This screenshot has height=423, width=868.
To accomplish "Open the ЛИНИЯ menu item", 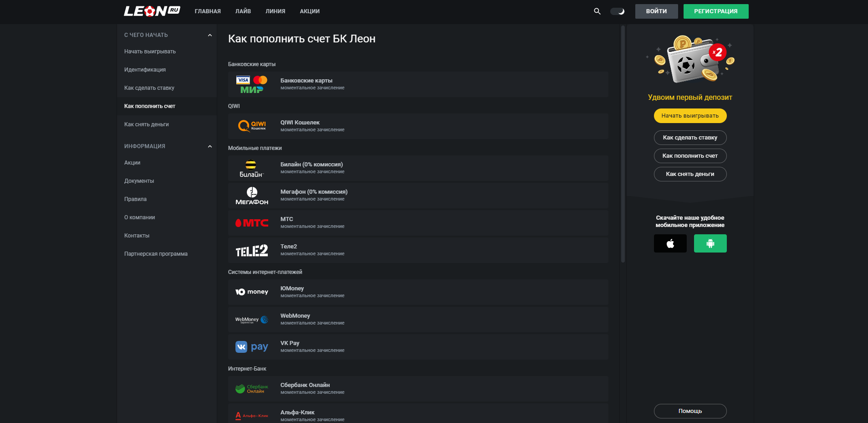I will click(276, 11).
